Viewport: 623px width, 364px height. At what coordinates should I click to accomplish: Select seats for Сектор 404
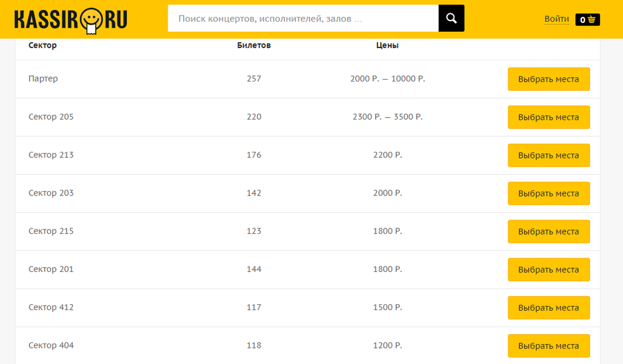pos(548,345)
